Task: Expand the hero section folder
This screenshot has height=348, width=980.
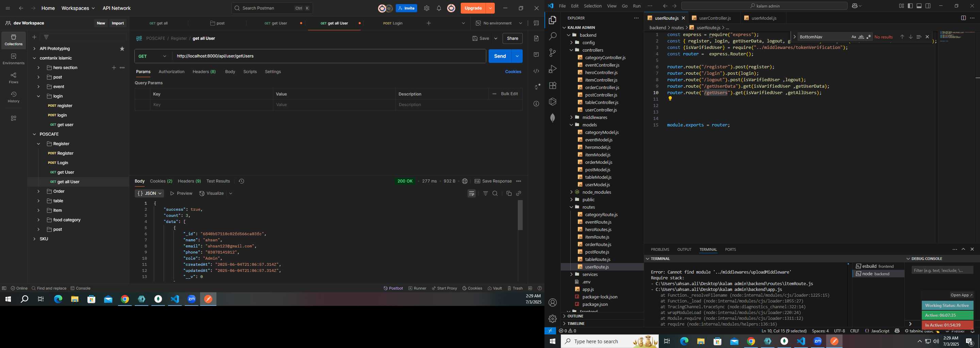Action: point(38,68)
